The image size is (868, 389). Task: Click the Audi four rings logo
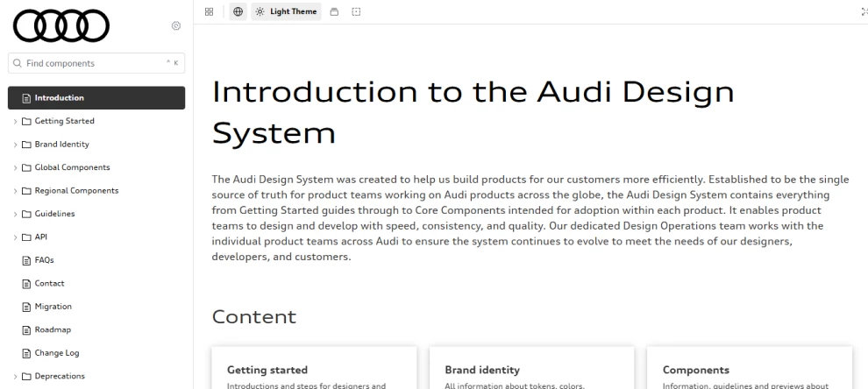[60, 25]
